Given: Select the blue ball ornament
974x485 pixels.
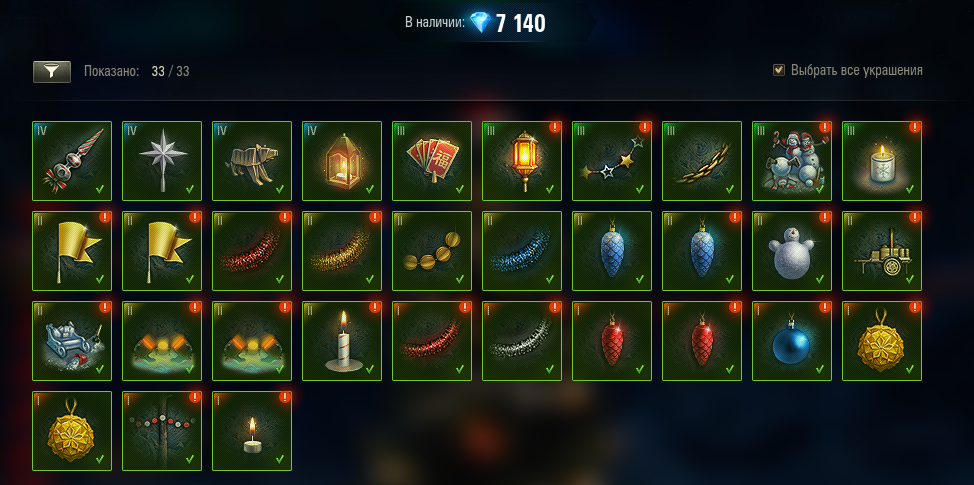Looking at the screenshot, I should point(792,341).
